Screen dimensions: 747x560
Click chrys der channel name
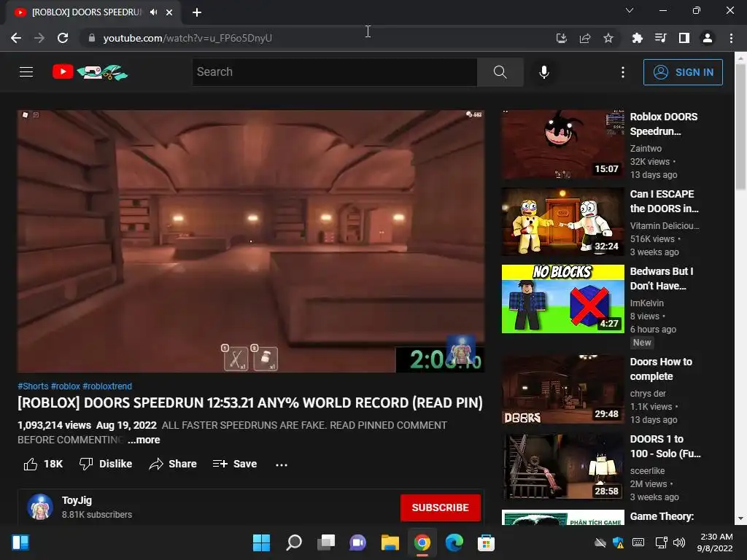coord(648,393)
